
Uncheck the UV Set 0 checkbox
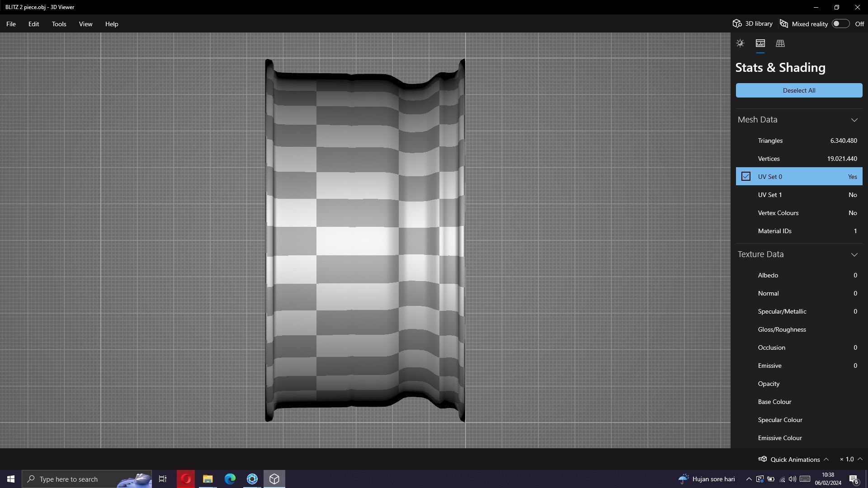tap(746, 177)
